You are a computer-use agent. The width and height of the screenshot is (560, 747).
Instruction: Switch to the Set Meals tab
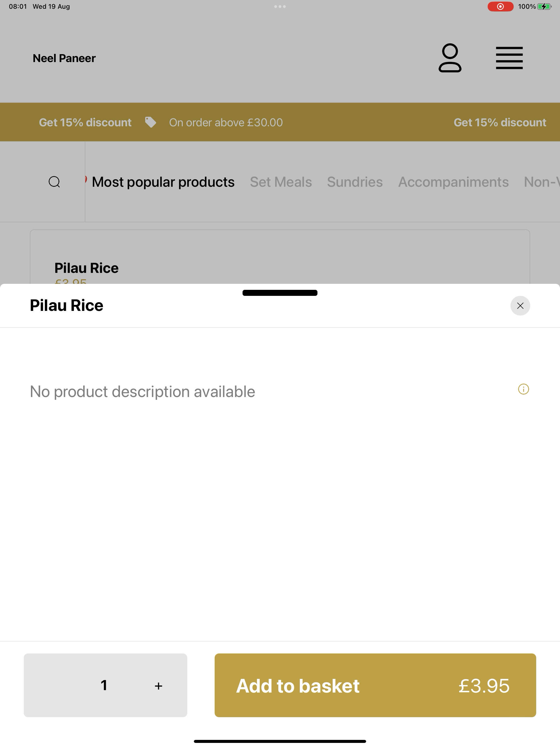pos(281,182)
